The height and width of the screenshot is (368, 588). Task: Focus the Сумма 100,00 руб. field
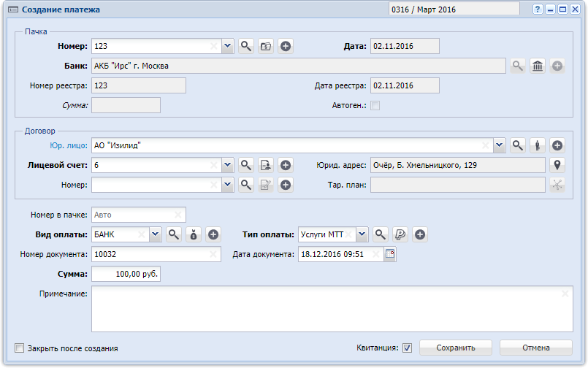(126, 274)
